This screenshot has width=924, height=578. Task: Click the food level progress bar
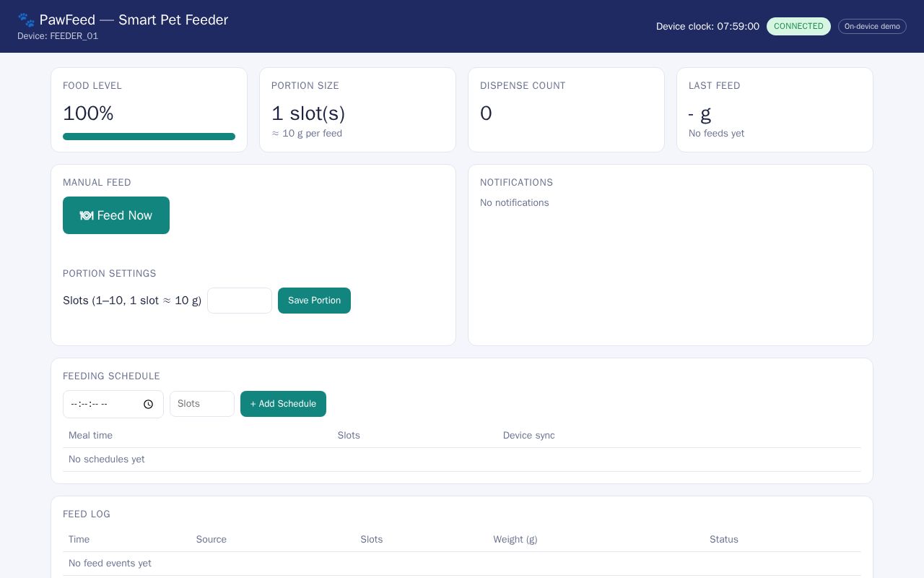[149, 137]
